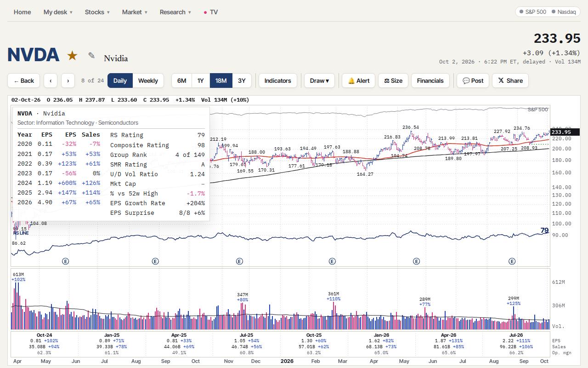Select the 3Y time range
This screenshot has width=588, height=368.
pos(242,80)
